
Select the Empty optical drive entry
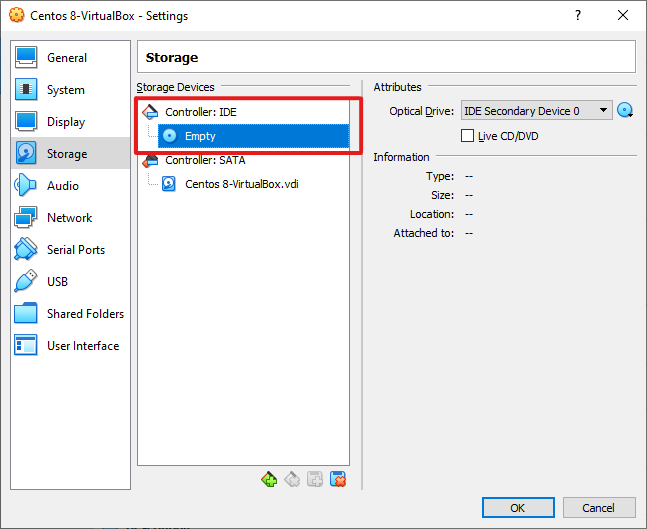point(253,136)
